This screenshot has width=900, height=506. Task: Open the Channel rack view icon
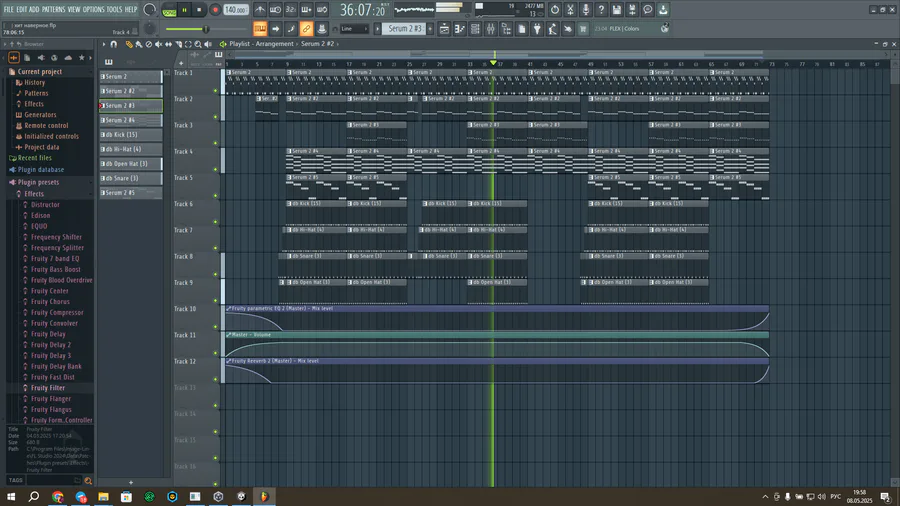click(x=475, y=29)
